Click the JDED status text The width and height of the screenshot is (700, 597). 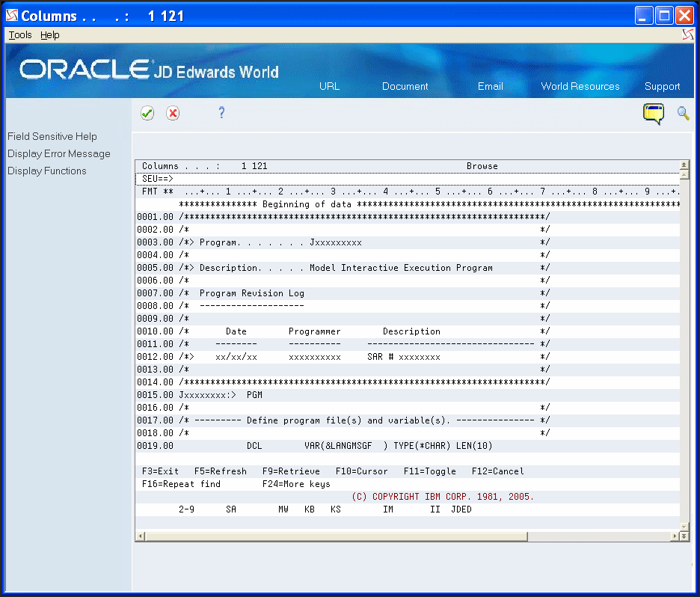click(461, 509)
